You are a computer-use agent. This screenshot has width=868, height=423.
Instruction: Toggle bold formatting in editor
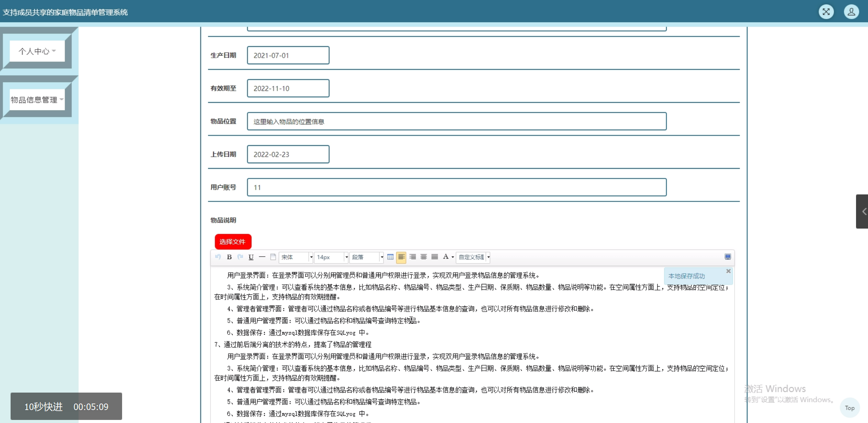pyautogui.click(x=229, y=257)
